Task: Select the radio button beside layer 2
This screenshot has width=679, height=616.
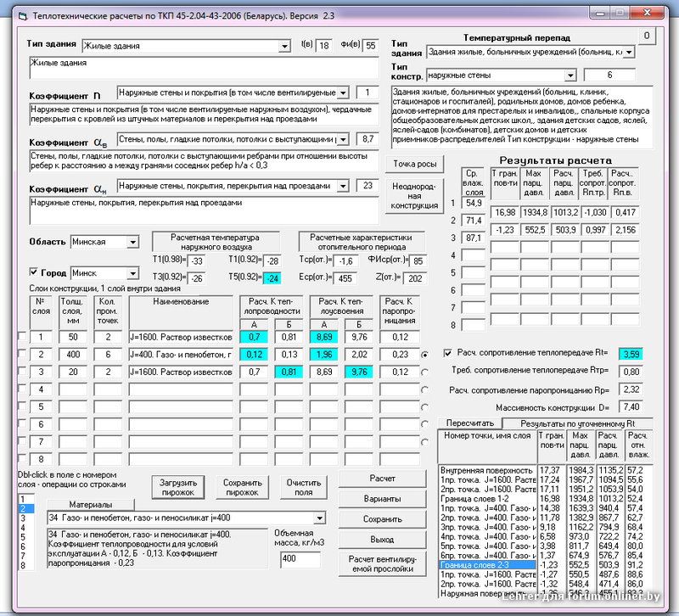Action: [x=424, y=355]
